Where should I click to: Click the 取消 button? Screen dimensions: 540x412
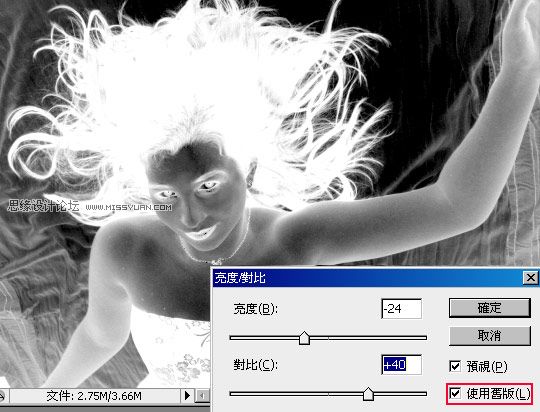click(x=489, y=336)
